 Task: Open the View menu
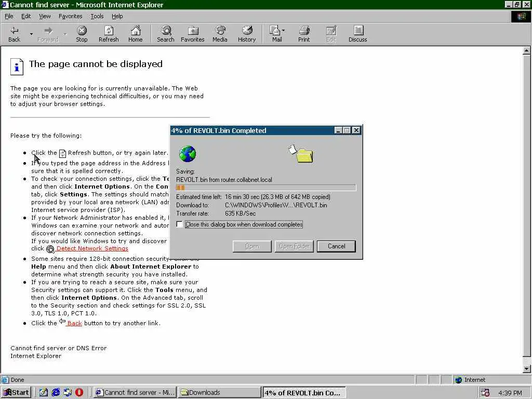click(45, 16)
